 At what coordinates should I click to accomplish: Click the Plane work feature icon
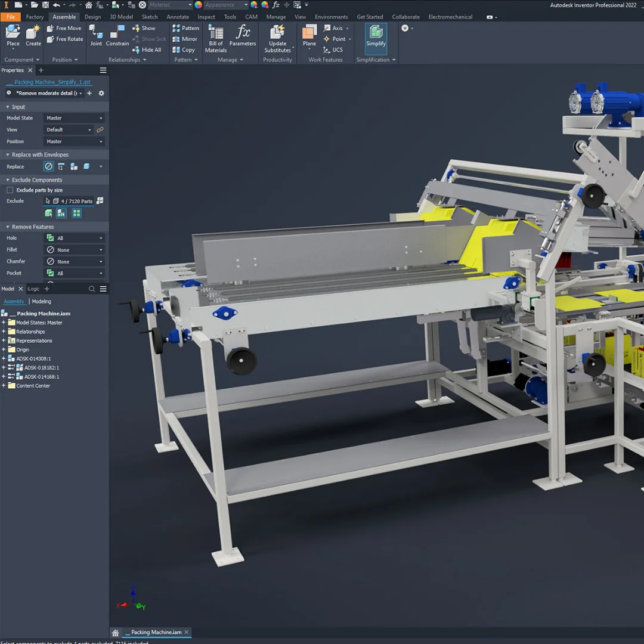coord(309,36)
